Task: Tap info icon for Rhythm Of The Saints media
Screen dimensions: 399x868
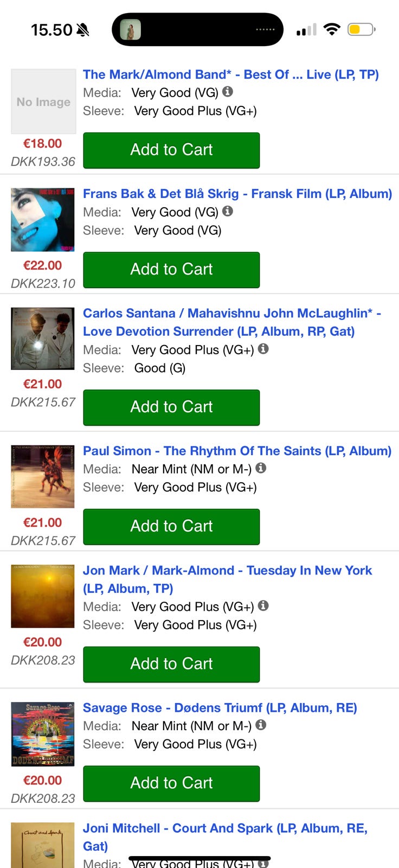Action: pos(261,468)
